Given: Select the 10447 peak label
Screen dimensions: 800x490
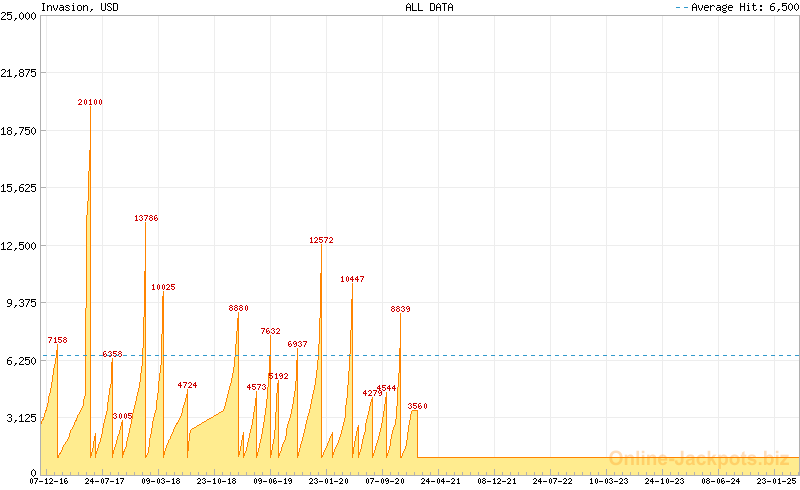Looking at the screenshot, I should (x=352, y=279).
